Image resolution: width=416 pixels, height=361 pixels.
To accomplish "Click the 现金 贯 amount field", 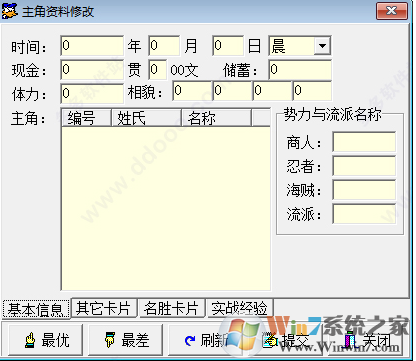I will [92, 69].
